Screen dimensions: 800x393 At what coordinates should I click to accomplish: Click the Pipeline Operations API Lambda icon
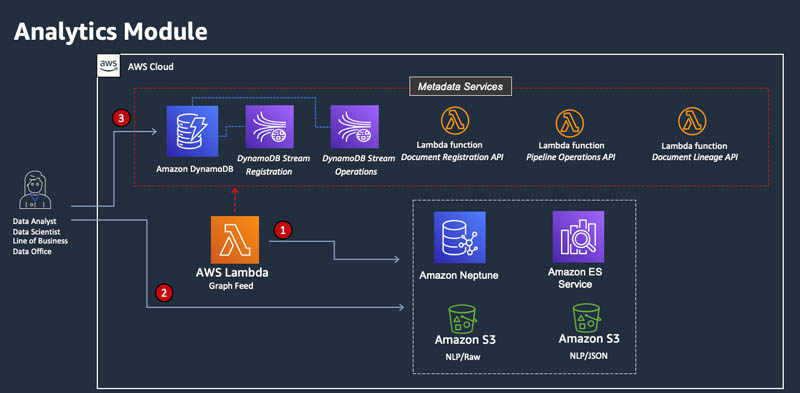(x=569, y=123)
